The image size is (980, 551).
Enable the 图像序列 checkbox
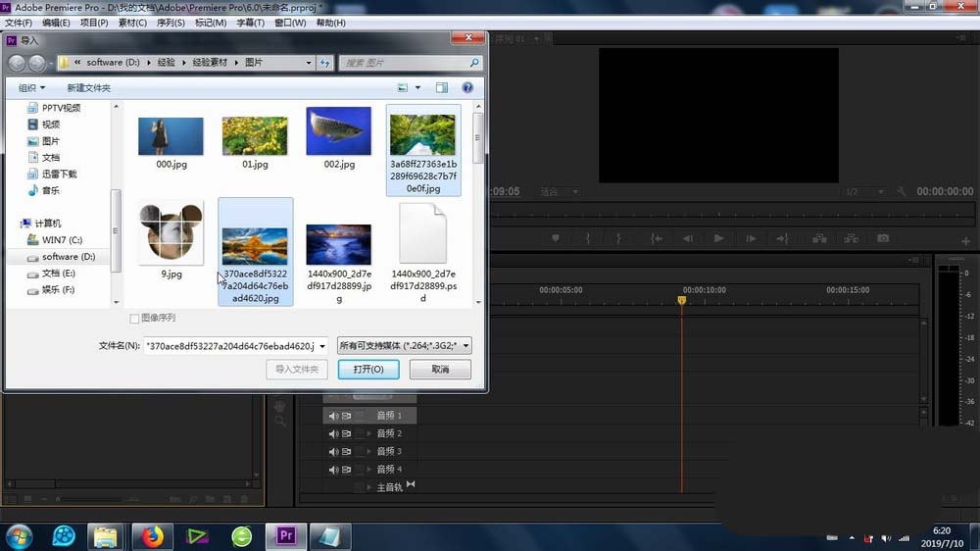click(x=133, y=319)
